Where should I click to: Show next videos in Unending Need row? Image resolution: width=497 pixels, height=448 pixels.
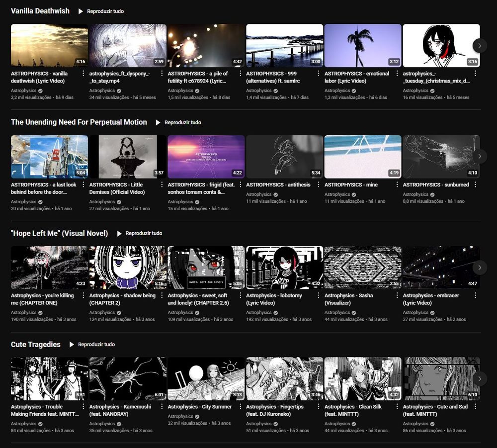click(x=480, y=157)
